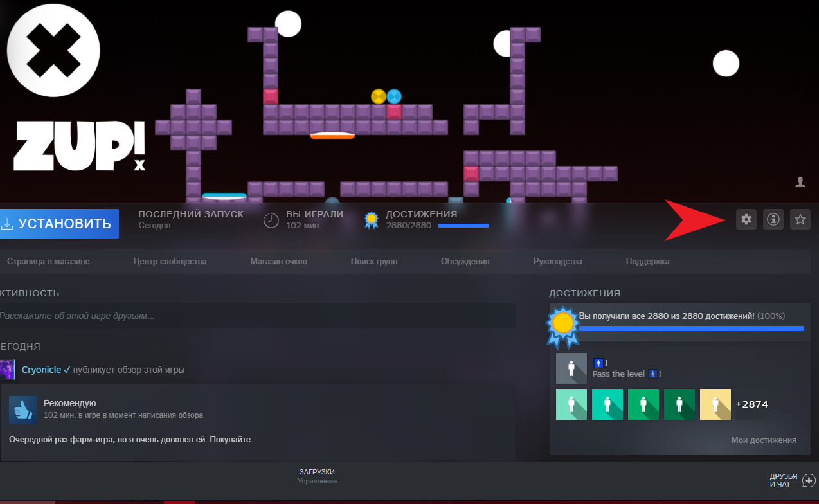Click header achievements progress bar
819x504 pixels.
pyautogui.click(x=464, y=226)
